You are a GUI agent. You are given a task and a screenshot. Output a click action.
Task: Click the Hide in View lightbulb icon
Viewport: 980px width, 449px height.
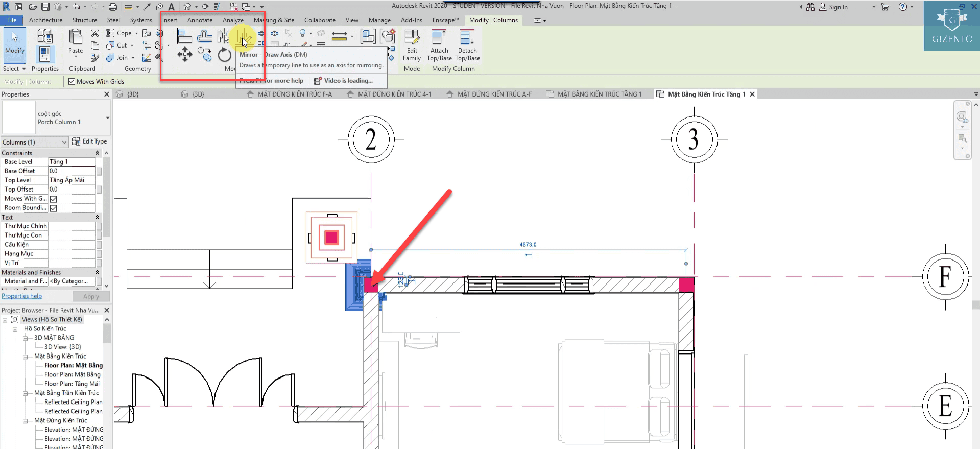point(302,33)
